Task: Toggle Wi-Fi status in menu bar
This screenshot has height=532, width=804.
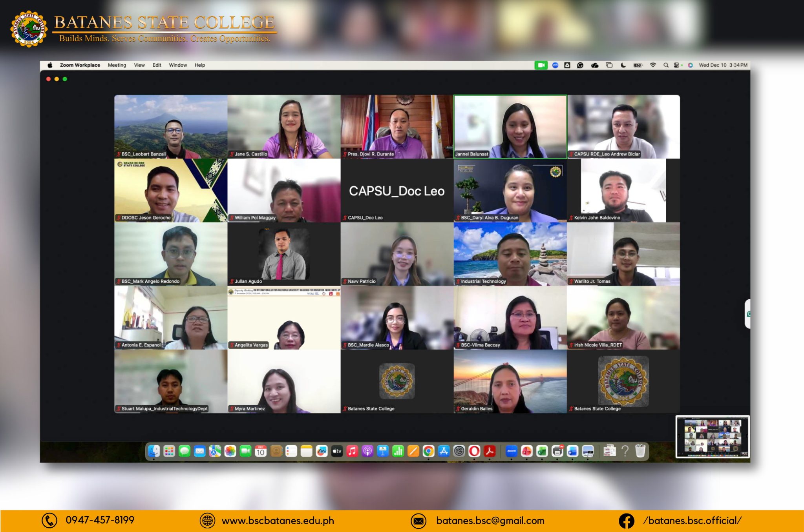Action: click(653, 65)
